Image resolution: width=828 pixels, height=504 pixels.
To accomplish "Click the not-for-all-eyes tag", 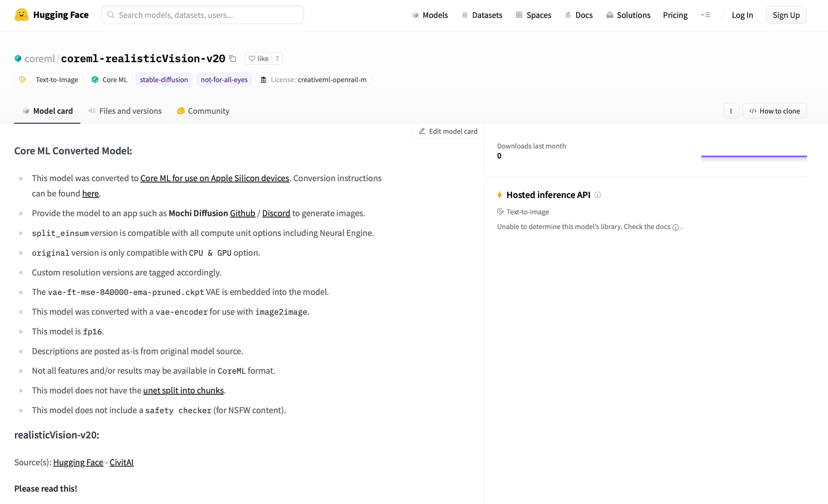I will (x=224, y=80).
